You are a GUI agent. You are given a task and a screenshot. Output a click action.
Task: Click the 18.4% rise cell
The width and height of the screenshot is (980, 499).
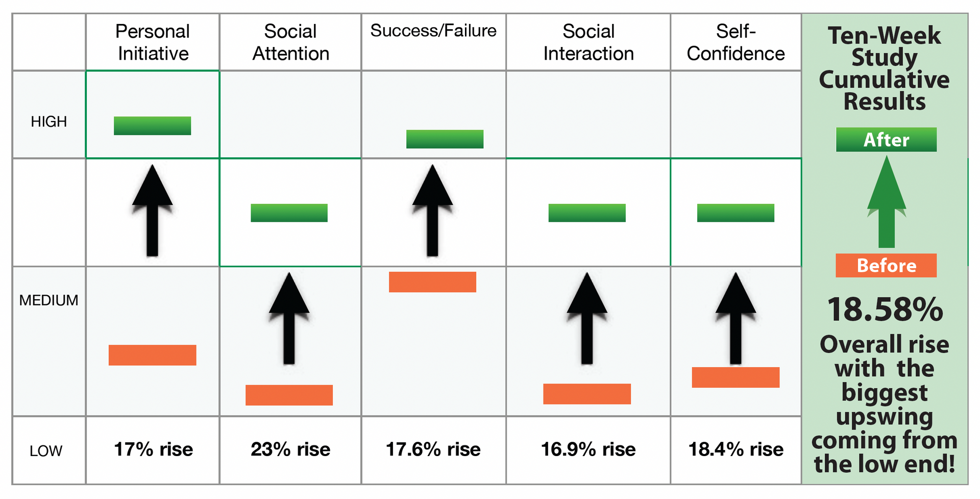click(736, 450)
